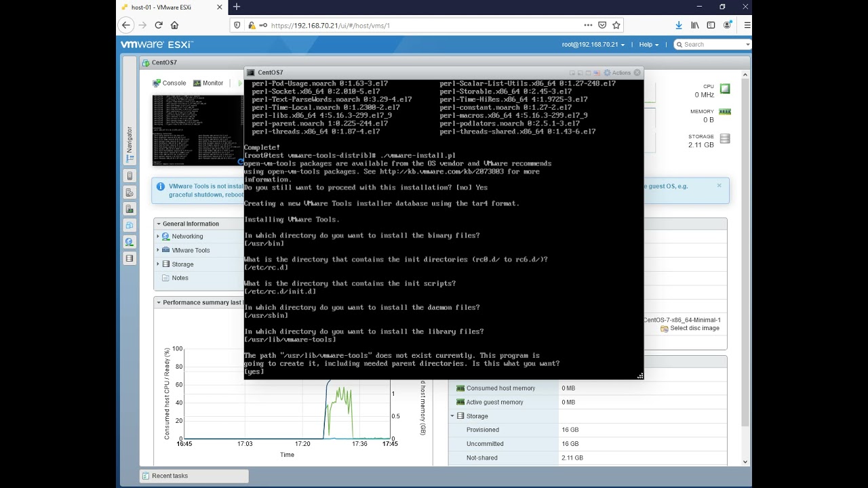Click the Uncommitted storage row
Viewport: 868px width, 488px height.
[x=587, y=444]
